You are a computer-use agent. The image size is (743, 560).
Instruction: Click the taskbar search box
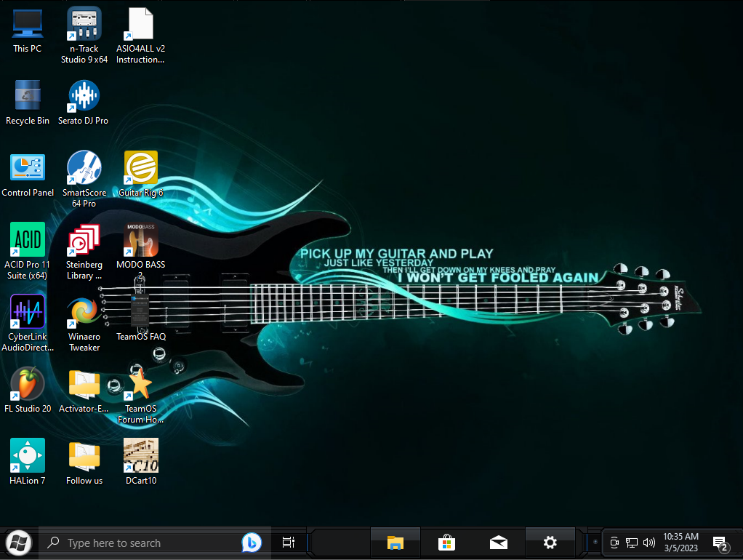click(x=154, y=543)
